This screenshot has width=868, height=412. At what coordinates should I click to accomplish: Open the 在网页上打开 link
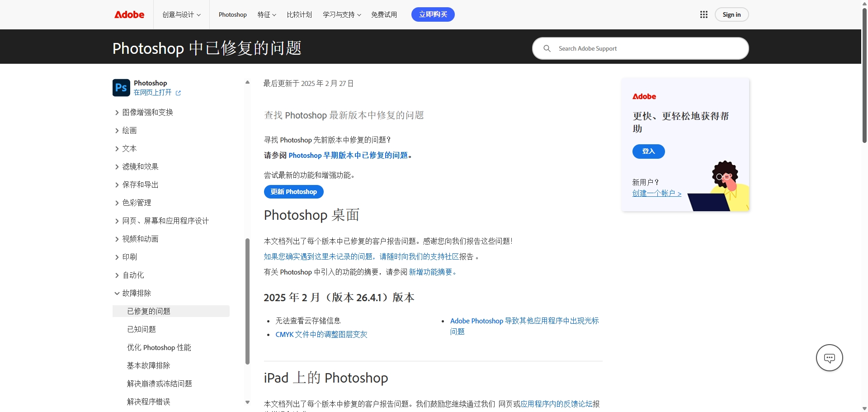tap(153, 92)
